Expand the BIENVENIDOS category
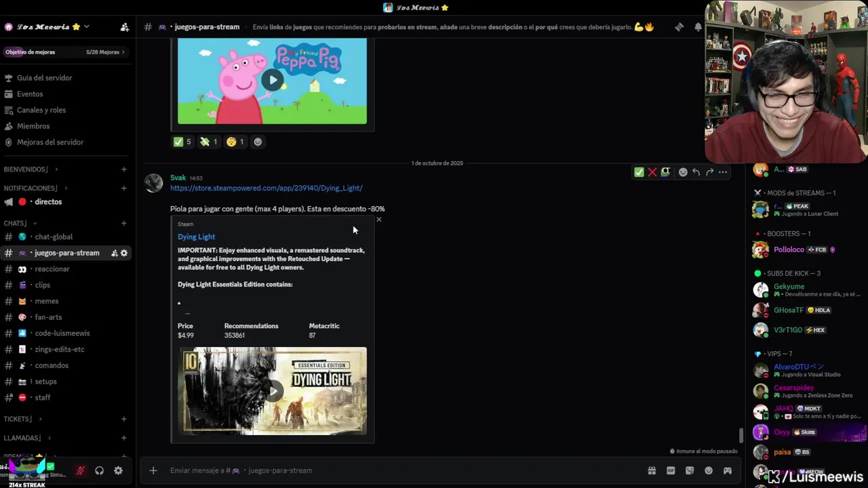868x488 pixels. (x=31, y=169)
